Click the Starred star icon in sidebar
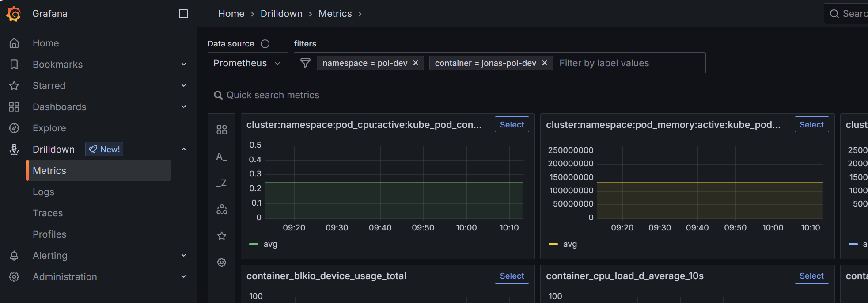 click(14, 86)
